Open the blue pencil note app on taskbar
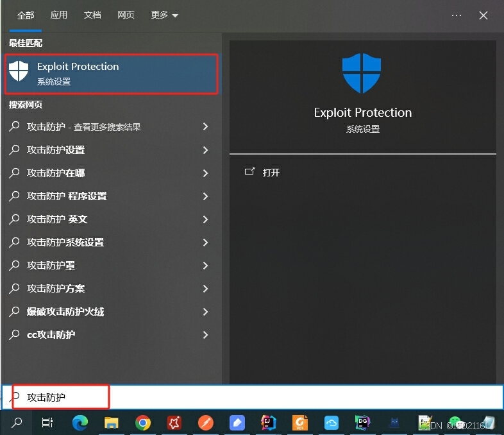This screenshot has width=504, height=435. [237, 423]
